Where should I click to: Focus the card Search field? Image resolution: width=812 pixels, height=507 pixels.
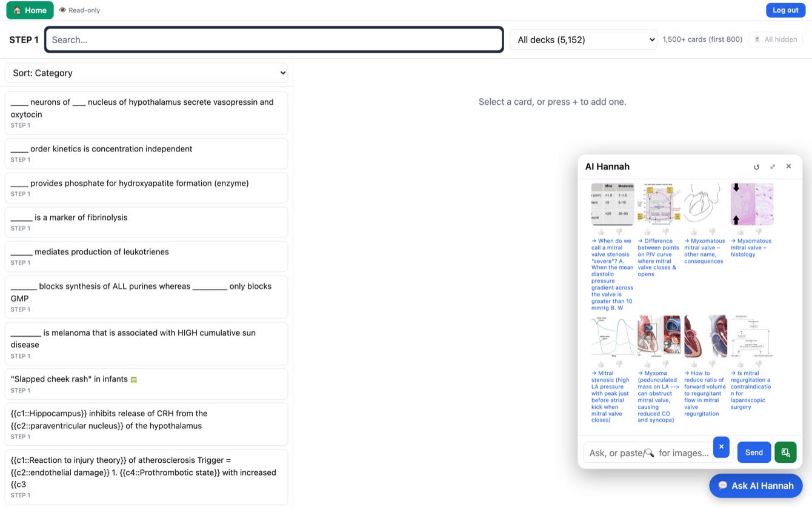(x=274, y=39)
